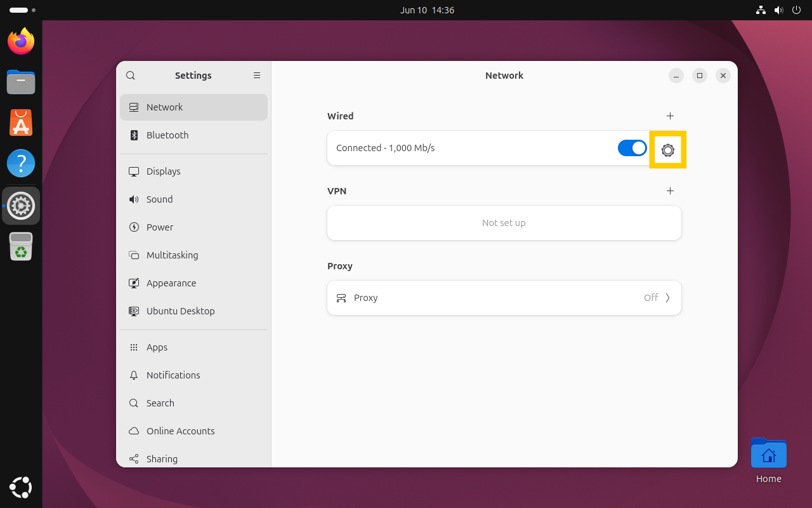Click the volume icon in top bar
The width and height of the screenshot is (812, 508).
[779, 10]
